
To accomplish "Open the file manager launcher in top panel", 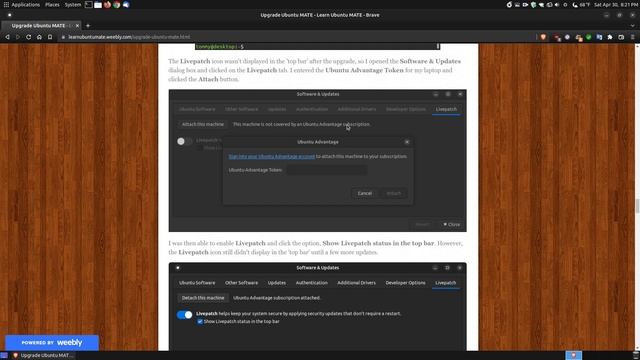I will (x=98, y=5).
